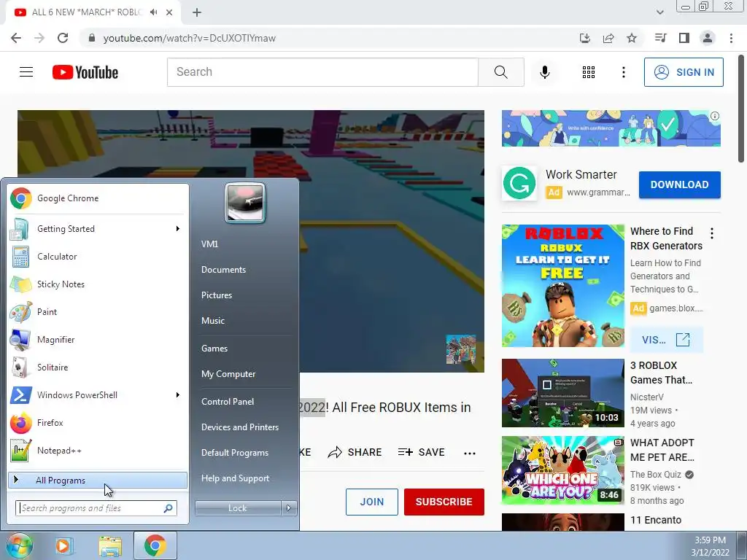Launch Calculator from the Start menu

tap(97, 256)
